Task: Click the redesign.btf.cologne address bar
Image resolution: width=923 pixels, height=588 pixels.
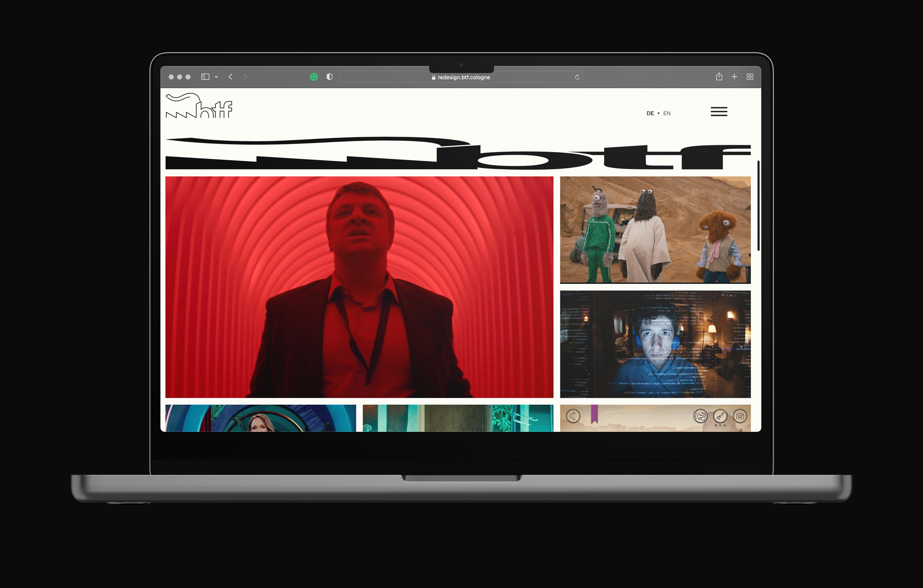Action: tap(461, 77)
